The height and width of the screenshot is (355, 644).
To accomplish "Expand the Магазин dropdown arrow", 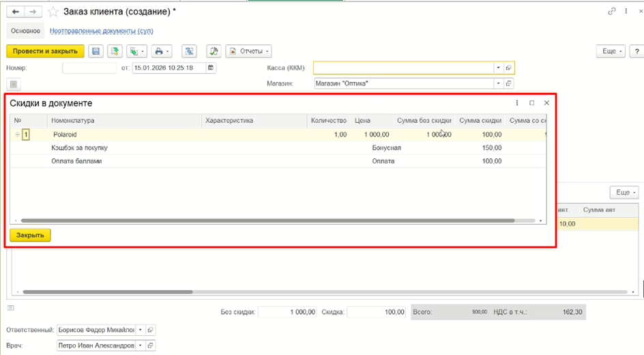I will tap(498, 83).
